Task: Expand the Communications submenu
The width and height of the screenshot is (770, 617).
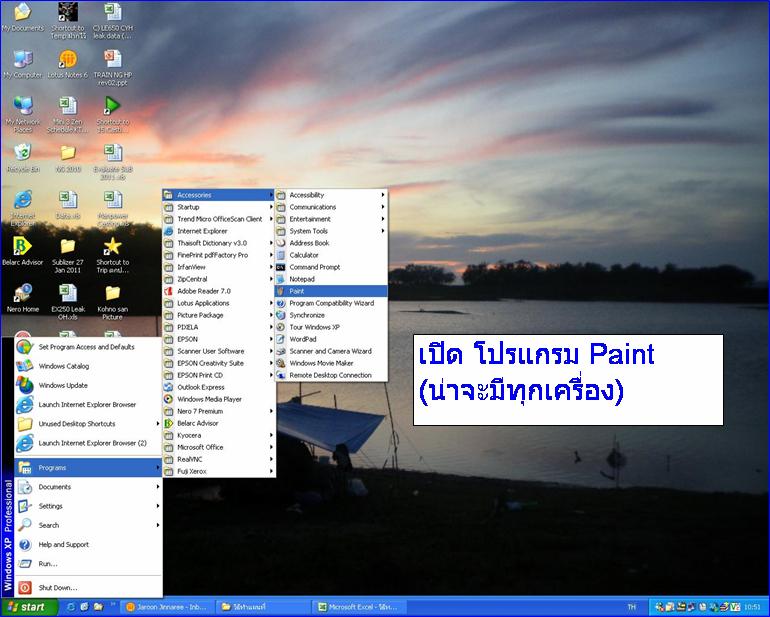Action: pyautogui.click(x=331, y=207)
